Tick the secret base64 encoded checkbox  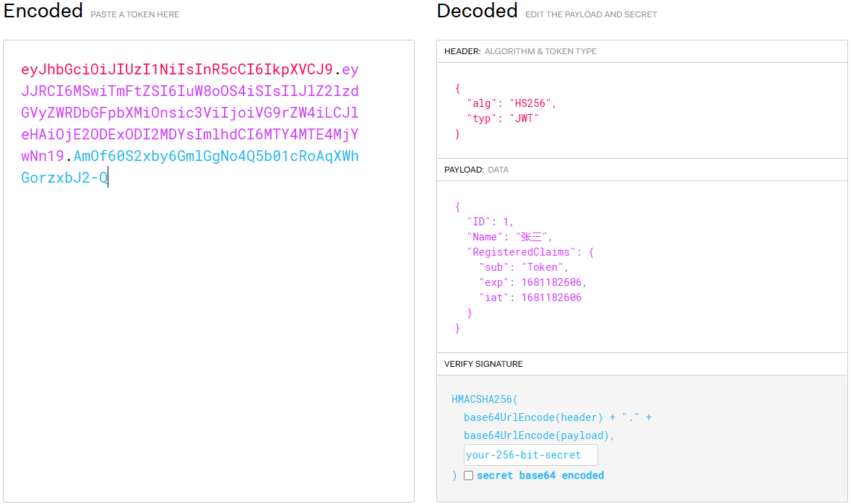468,476
